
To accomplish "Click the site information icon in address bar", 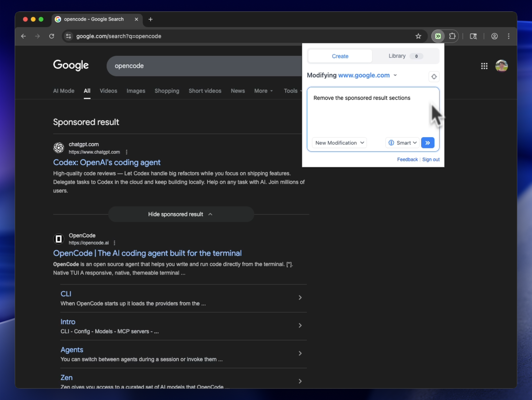I will [x=68, y=36].
